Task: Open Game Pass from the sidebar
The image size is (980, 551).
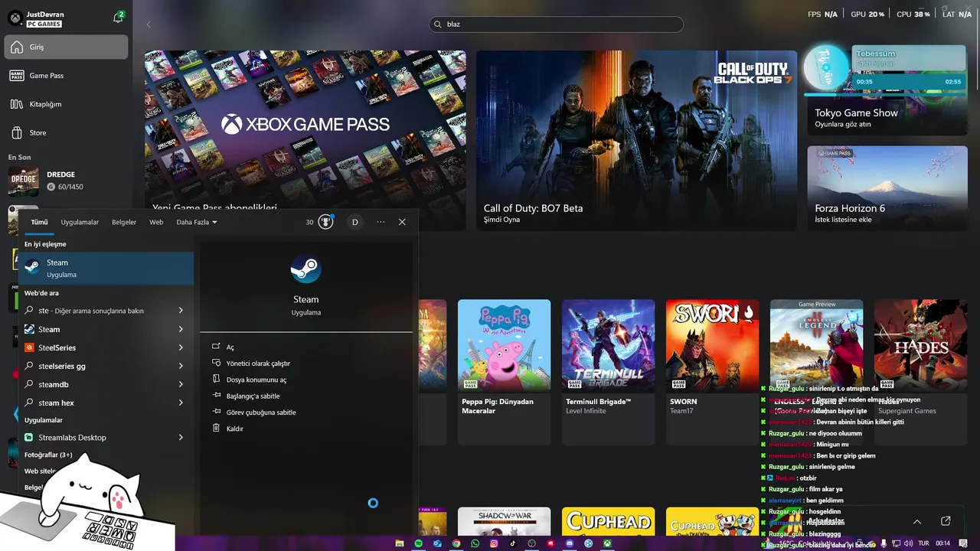Action: [x=66, y=76]
